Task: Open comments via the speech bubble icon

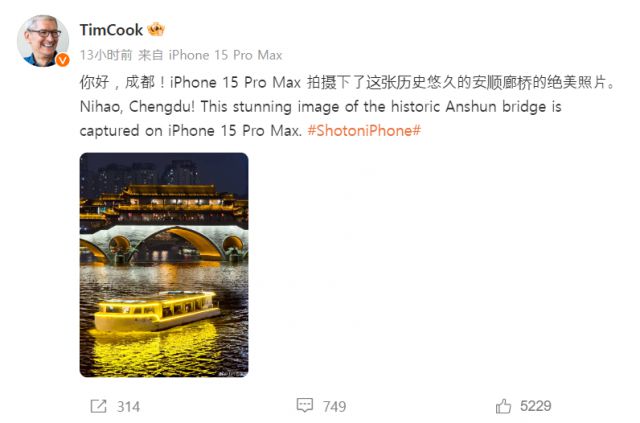Action: [304, 405]
